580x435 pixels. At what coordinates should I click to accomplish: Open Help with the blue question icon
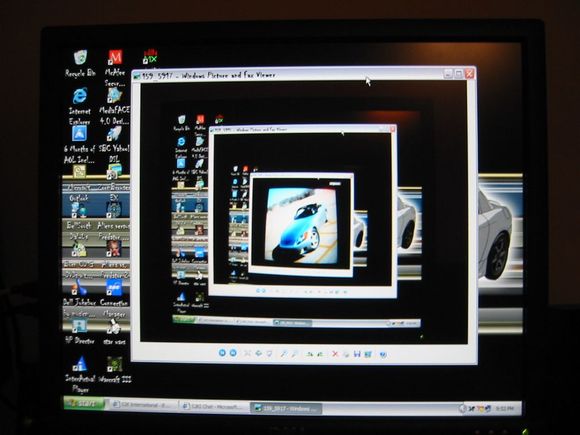(383, 354)
